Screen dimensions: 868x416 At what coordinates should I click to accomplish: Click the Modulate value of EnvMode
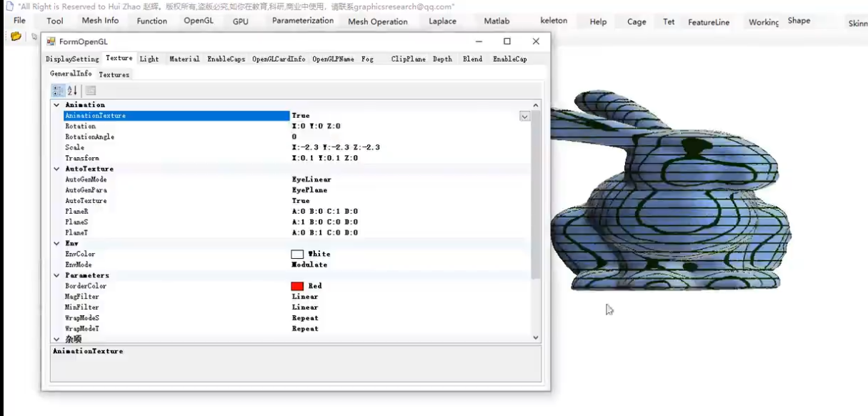tap(309, 264)
